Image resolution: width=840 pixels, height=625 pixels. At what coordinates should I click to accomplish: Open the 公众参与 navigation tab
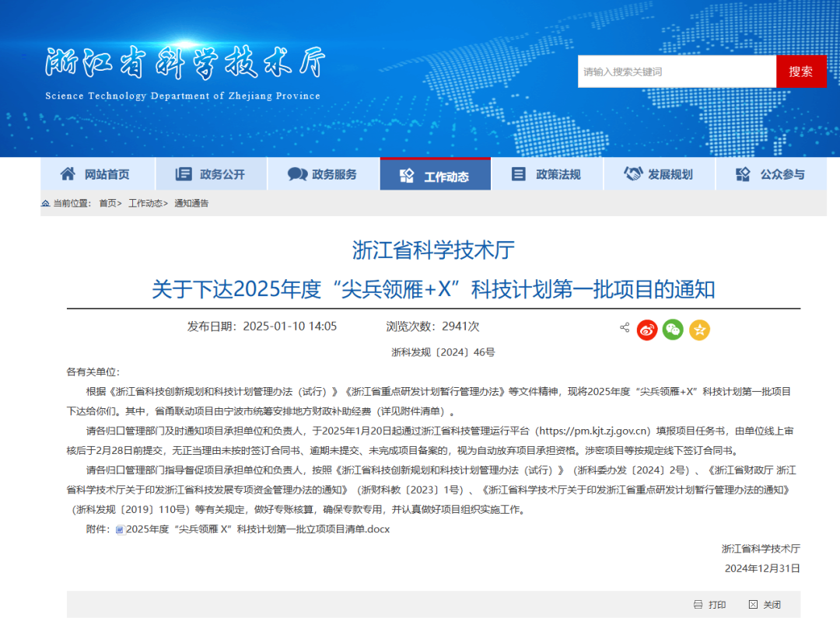tap(771, 174)
